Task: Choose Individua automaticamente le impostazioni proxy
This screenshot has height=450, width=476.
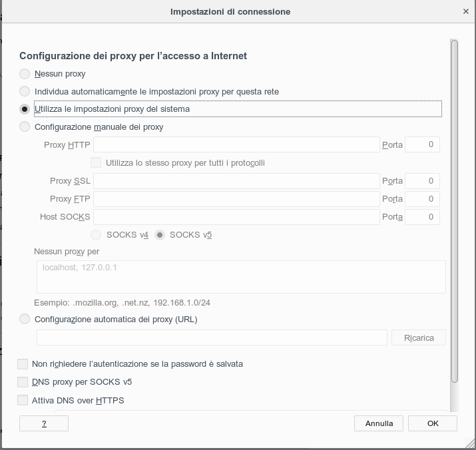Action: (x=25, y=91)
